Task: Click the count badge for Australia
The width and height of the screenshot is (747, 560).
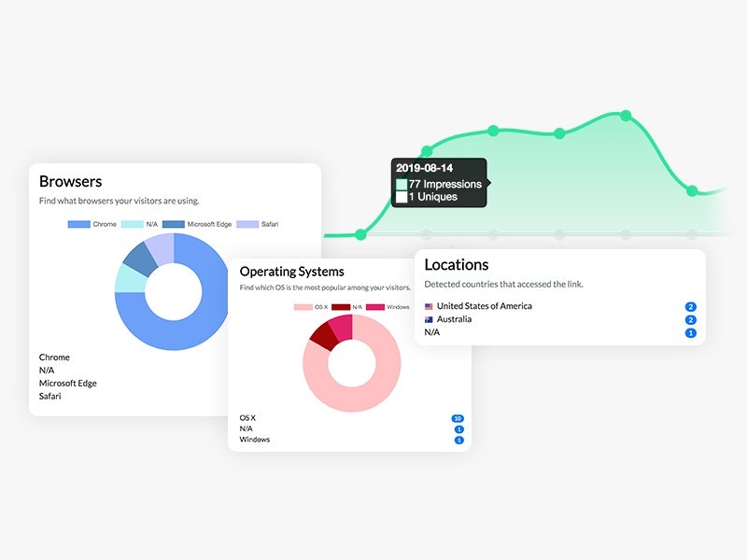Action: 690,320
